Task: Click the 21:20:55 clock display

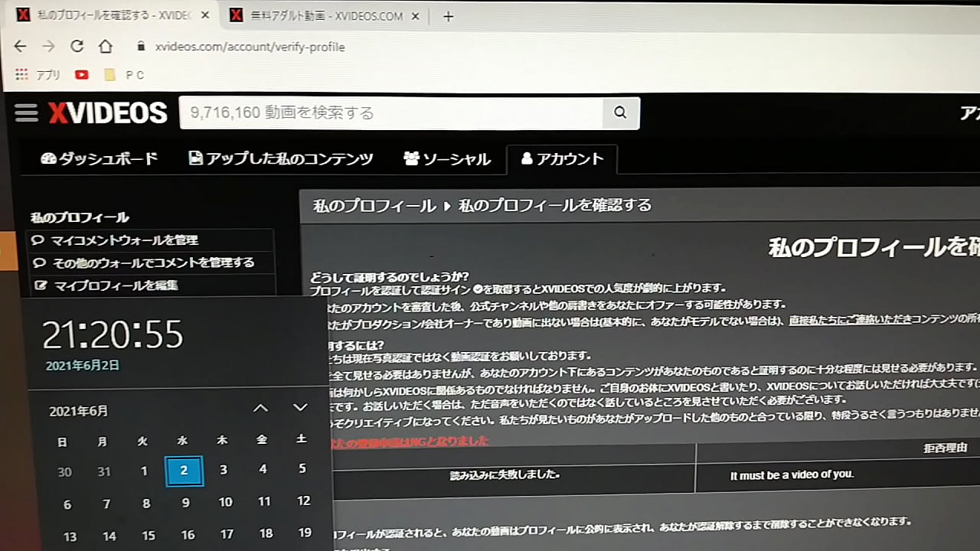Action: pos(113,334)
